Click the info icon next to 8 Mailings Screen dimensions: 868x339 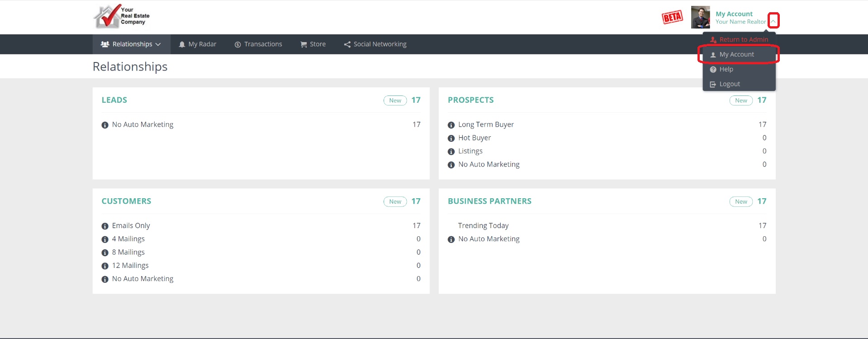point(105,253)
